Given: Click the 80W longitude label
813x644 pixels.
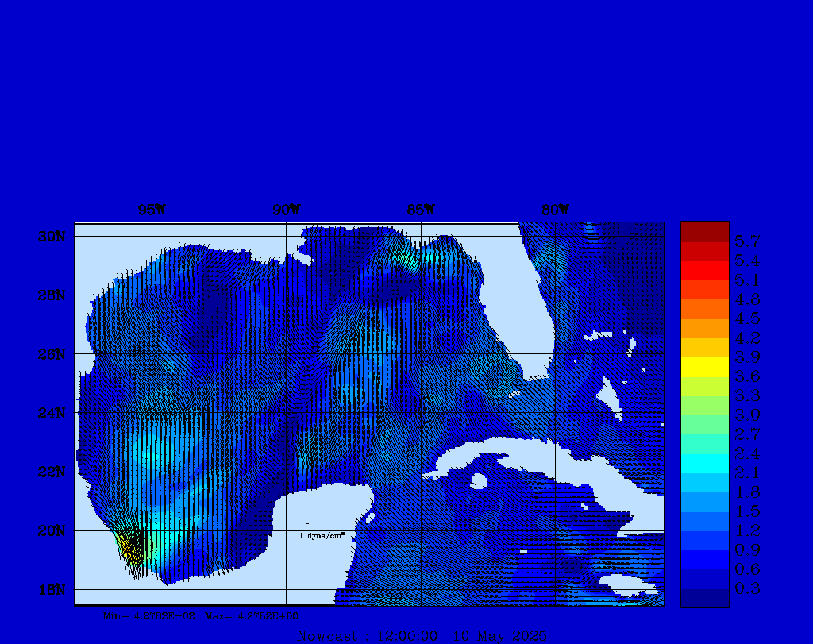Looking at the screenshot, I should tap(555, 210).
